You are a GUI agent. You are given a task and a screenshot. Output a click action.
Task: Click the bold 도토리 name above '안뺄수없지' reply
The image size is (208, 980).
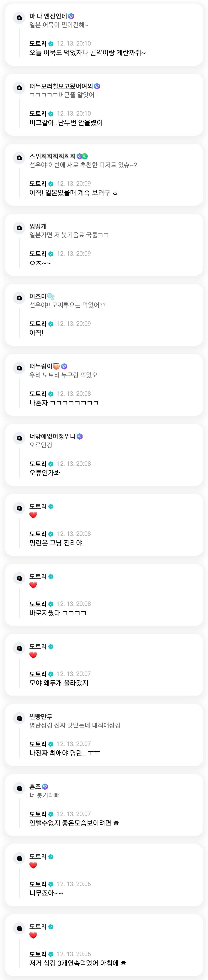click(x=38, y=814)
